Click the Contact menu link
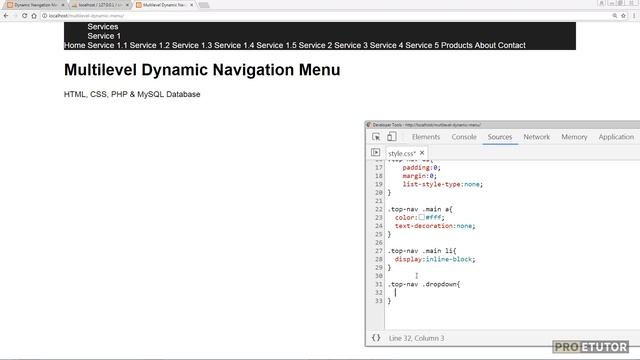The width and height of the screenshot is (640, 360). click(x=512, y=45)
